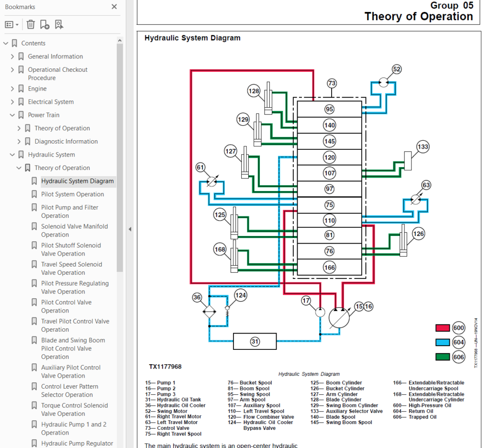Open Auxiliary Pilot Control Valve Operation
Image resolution: width=490 pixels, height=448 pixels.
(x=71, y=371)
